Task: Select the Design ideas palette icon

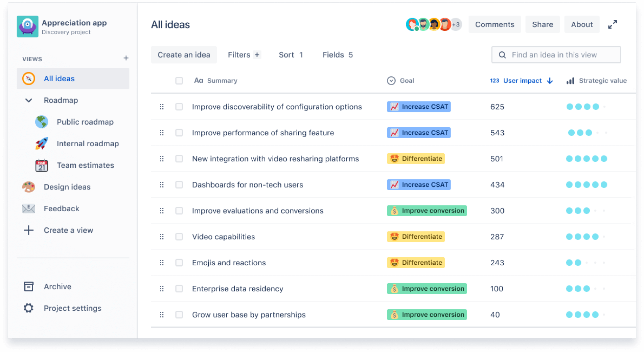Action: tap(28, 187)
